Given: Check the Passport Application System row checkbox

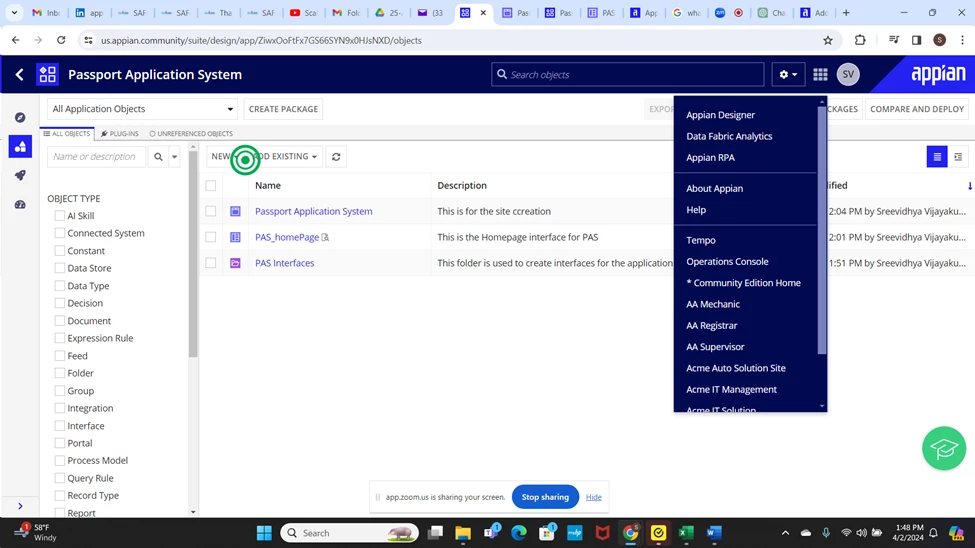Looking at the screenshot, I should click(211, 211).
